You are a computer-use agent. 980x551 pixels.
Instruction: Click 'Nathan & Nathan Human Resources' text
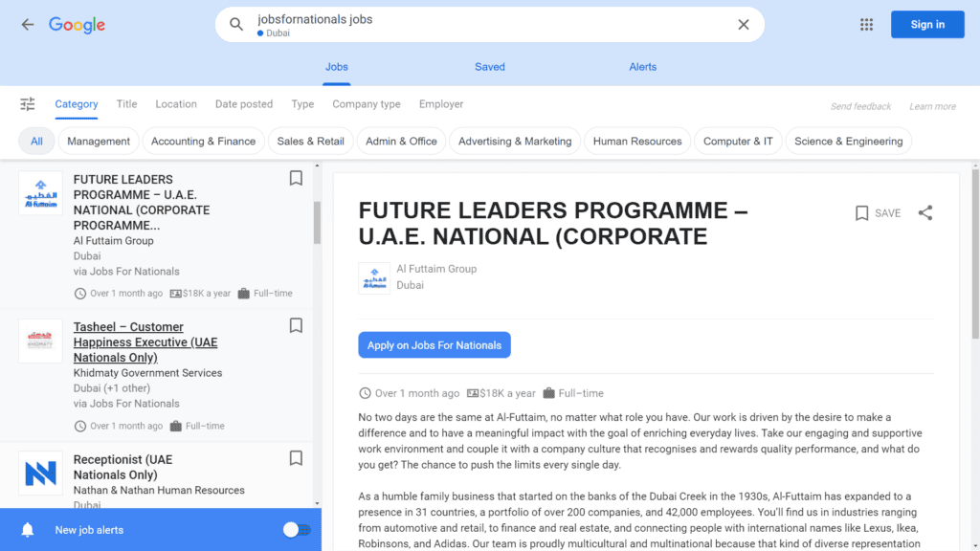click(x=160, y=491)
